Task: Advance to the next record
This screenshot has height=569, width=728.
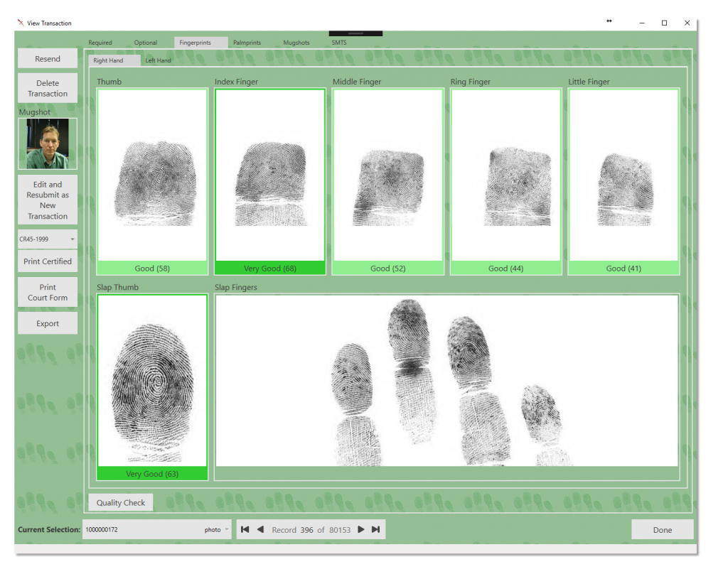Action: click(361, 529)
